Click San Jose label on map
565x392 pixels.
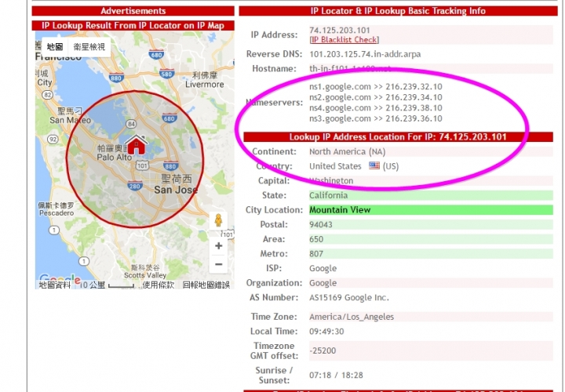click(176, 190)
